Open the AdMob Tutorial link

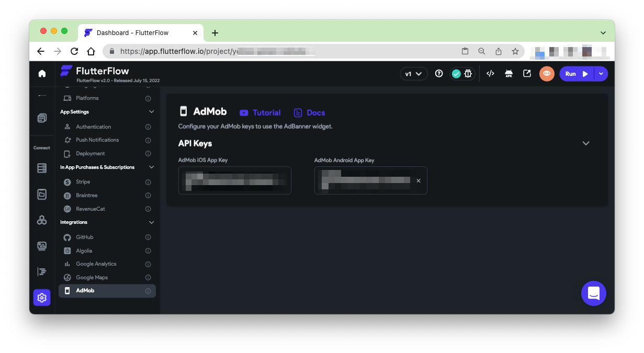pos(260,113)
